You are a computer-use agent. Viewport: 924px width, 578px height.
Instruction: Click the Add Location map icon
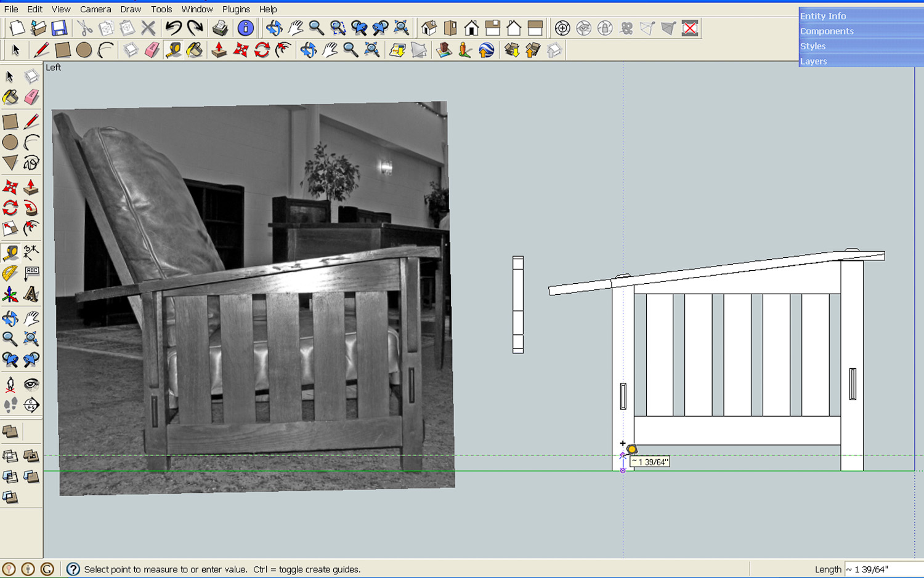[398, 50]
